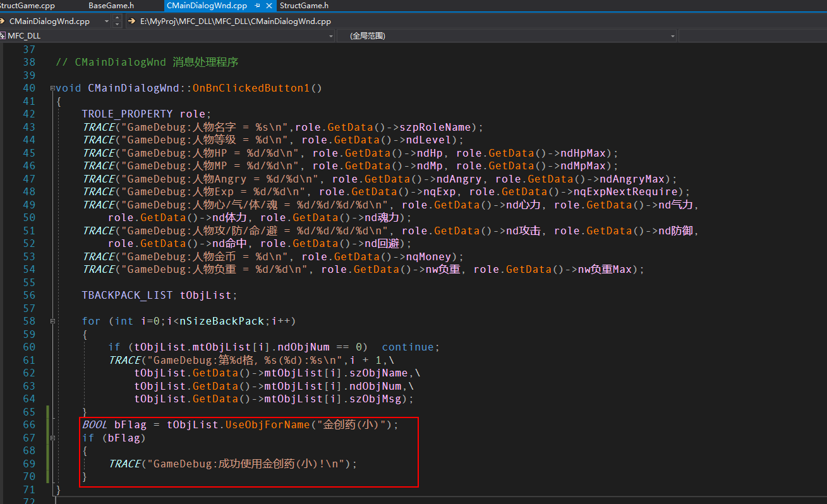827x504 pixels.
Task: Open the 全局范围 scope dropdown
Action: [672, 36]
